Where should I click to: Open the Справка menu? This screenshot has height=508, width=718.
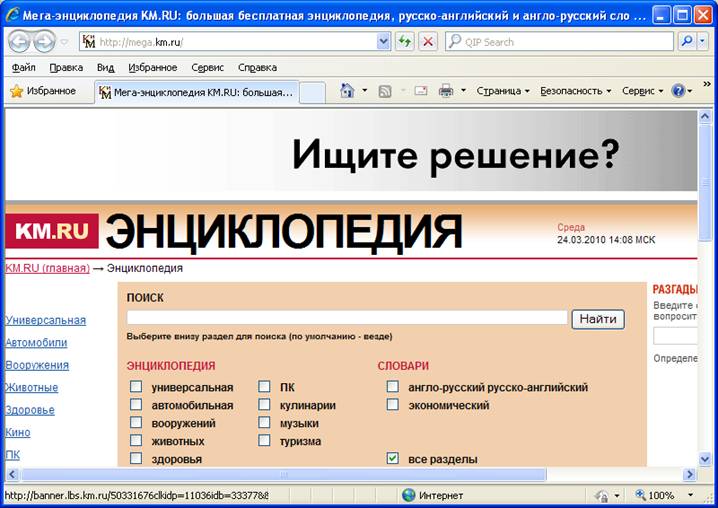tap(257, 67)
